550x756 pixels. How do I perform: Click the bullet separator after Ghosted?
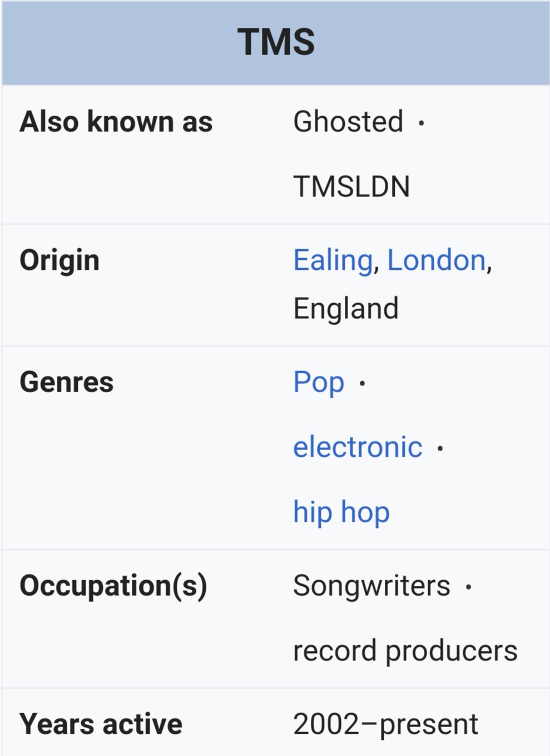coord(422,122)
